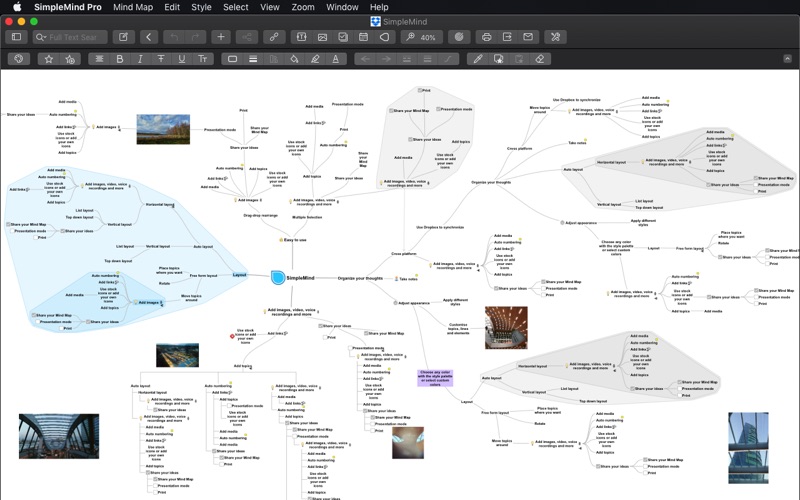
Task: Add a new topic with plus icon
Action: [220, 37]
